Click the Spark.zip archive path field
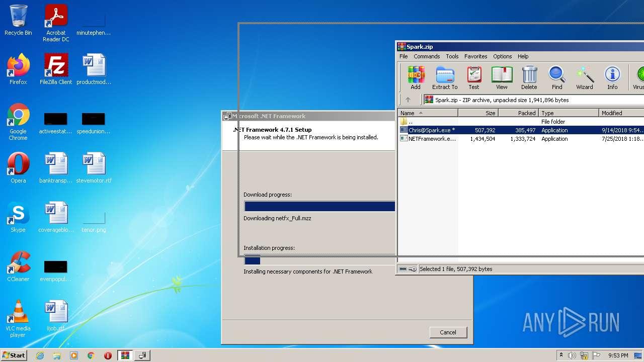This screenshot has width=644, height=362. pyautogui.click(x=533, y=100)
